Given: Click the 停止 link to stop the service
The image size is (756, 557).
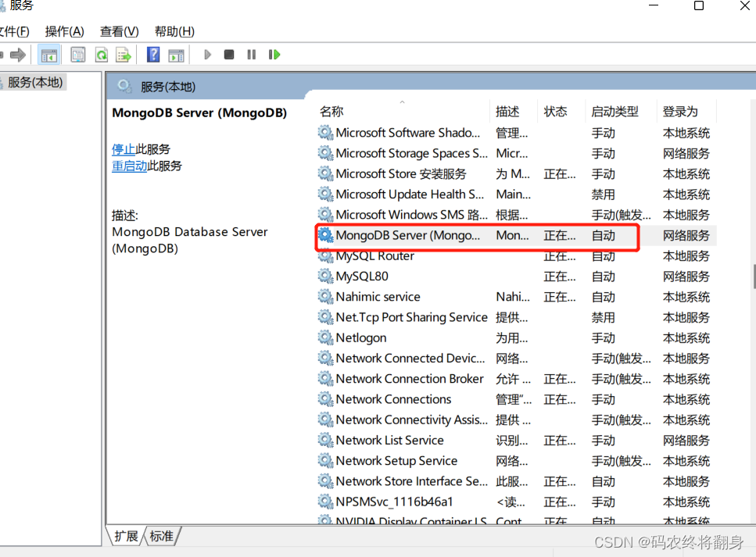Looking at the screenshot, I should pyautogui.click(x=124, y=149).
